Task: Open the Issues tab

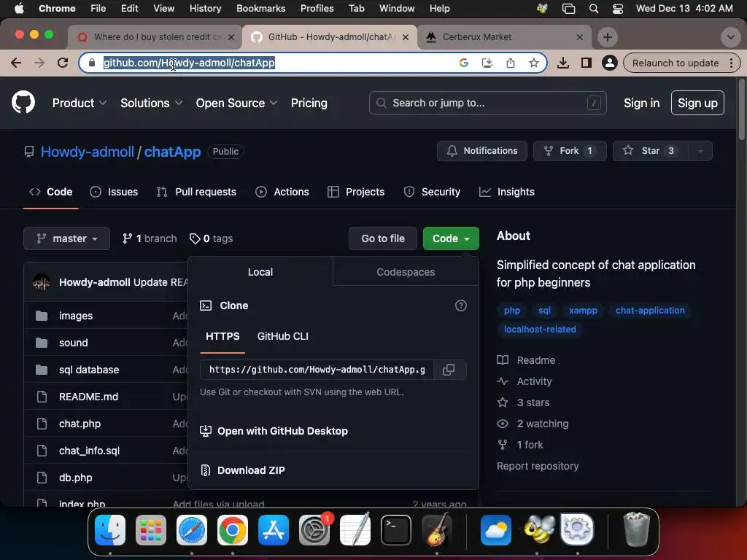Action: (x=114, y=192)
